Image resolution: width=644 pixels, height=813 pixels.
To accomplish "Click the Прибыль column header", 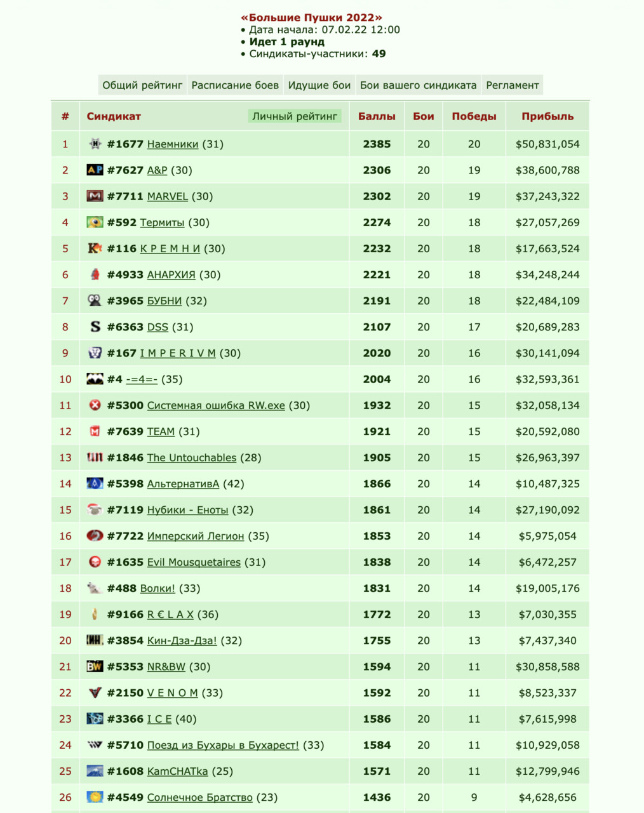I will (x=547, y=116).
